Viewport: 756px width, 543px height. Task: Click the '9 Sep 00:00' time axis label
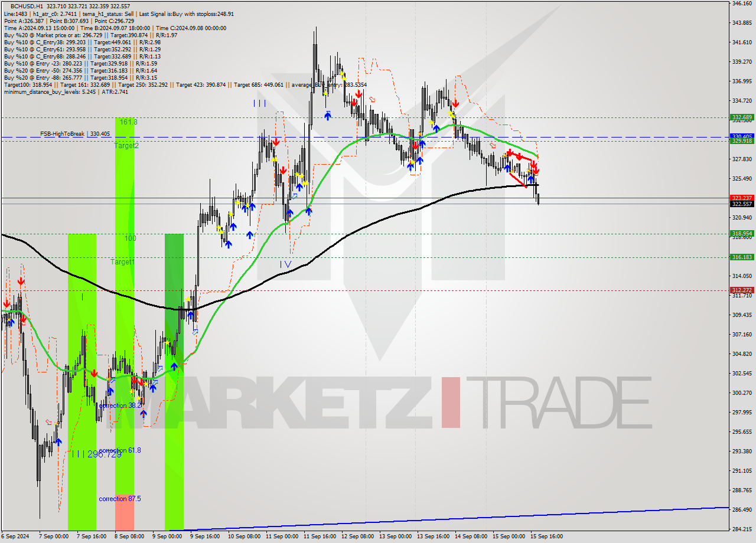coord(167,537)
